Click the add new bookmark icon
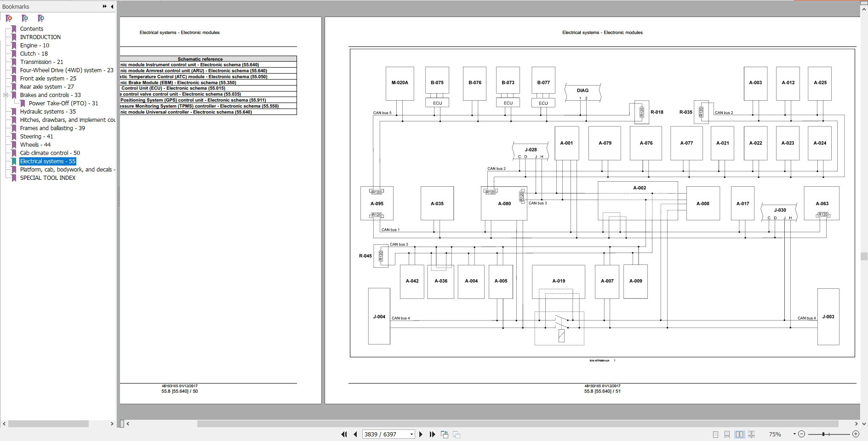This screenshot has width=868, height=441. coord(25,18)
